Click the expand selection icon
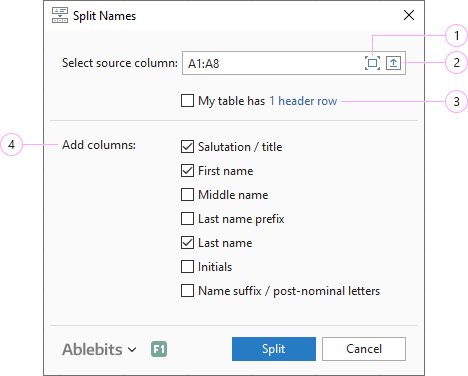 [372, 63]
